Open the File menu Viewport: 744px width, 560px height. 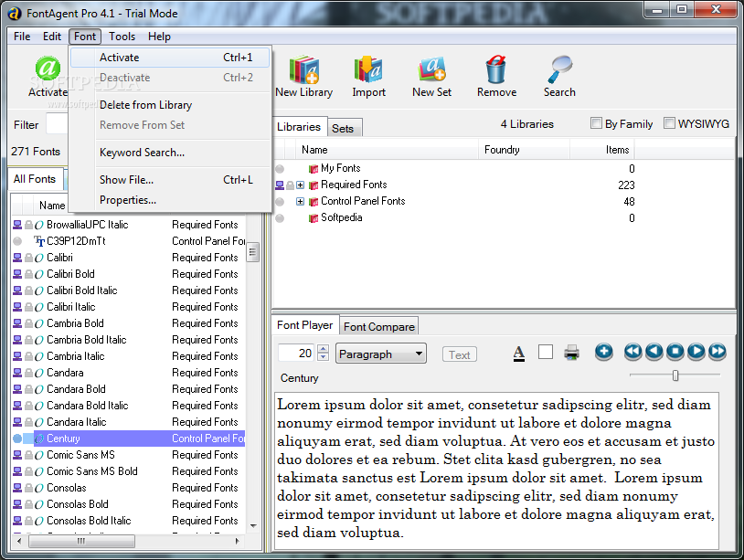pos(22,37)
